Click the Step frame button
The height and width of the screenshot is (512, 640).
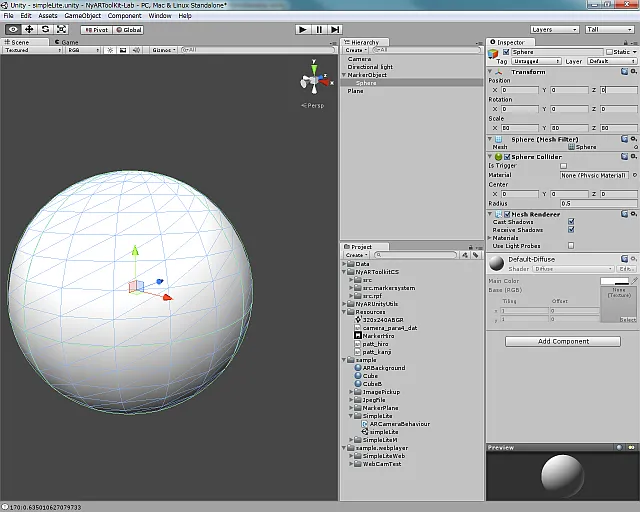pos(335,29)
